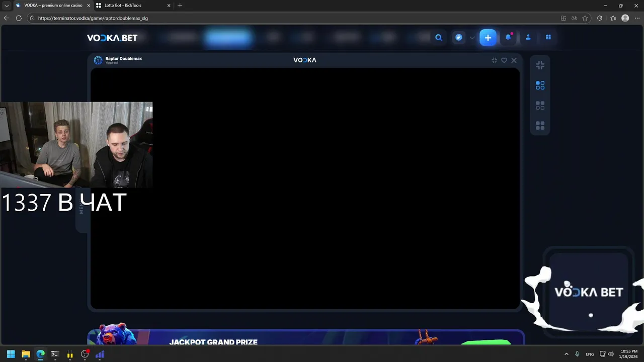Expand the currency dropdown chevron
Viewport: 644px width, 362px height.
(x=472, y=38)
